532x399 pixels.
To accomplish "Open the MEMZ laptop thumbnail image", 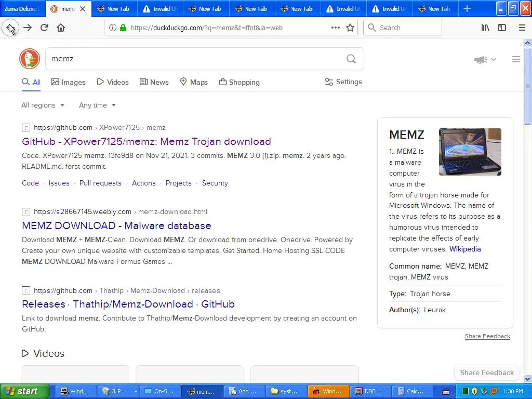I will click(x=470, y=152).
